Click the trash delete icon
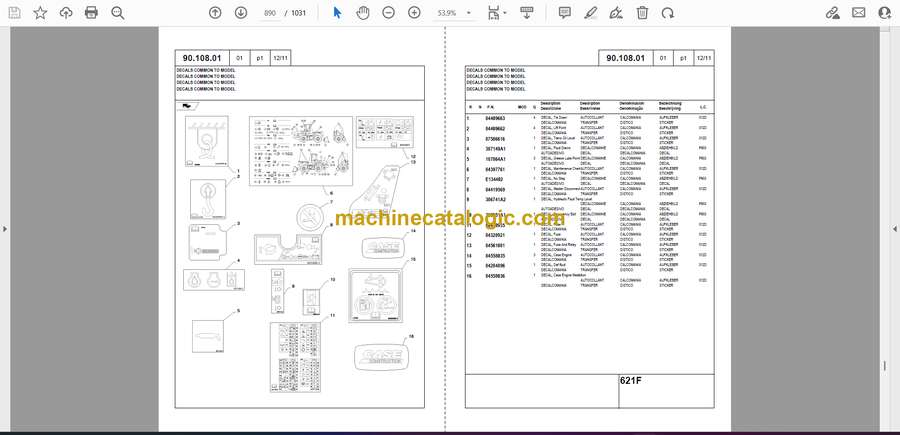This screenshot has width=900, height=435. click(x=642, y=13)
